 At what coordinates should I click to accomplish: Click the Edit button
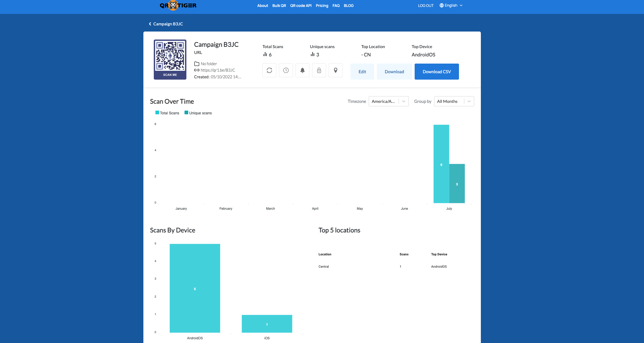pos(362,72)
